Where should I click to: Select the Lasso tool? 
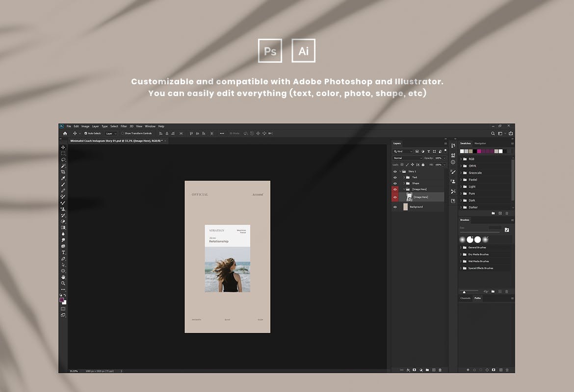pos(63,160)
